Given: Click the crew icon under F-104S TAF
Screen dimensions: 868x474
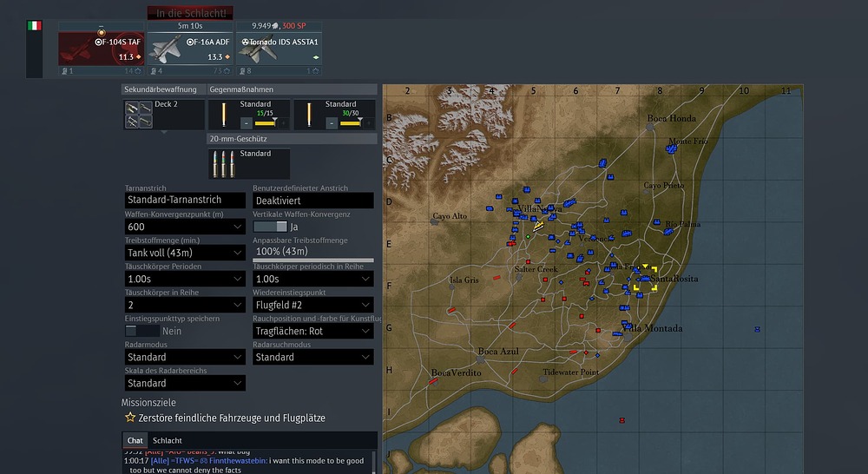Looking at the screenshot, I should coord(64,71).
